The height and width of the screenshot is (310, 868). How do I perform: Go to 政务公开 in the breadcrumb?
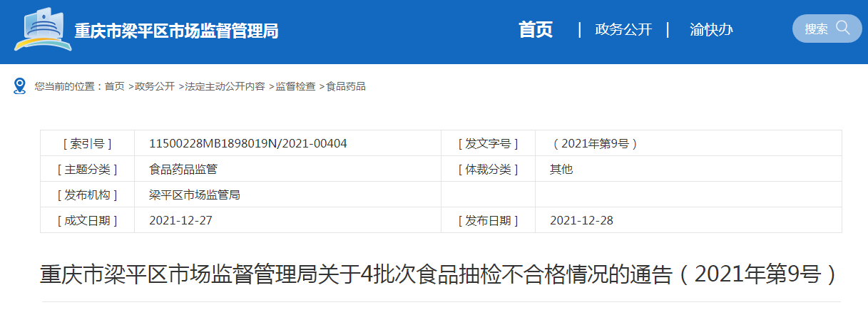pyautogui.click(x=155, y=86)
